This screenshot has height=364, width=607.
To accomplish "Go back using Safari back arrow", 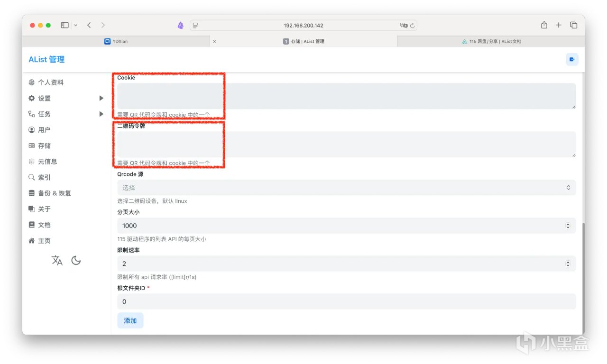I will 89,25.
